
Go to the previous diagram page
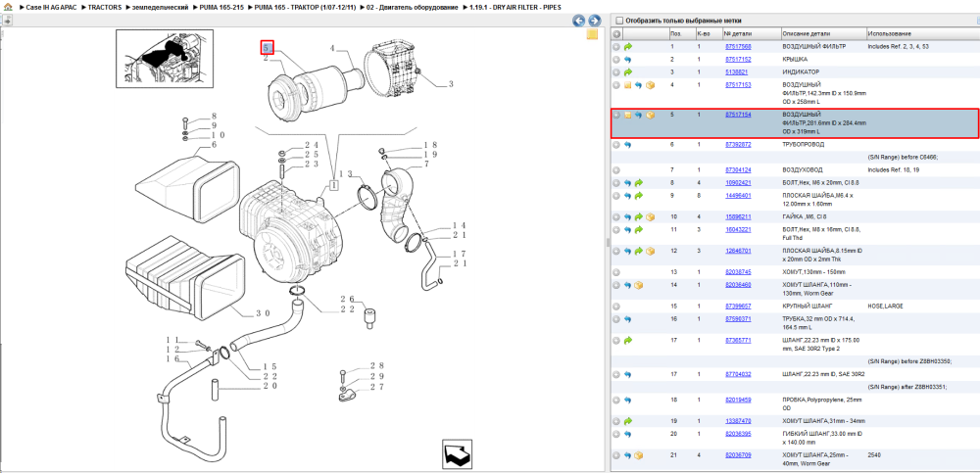579,21
